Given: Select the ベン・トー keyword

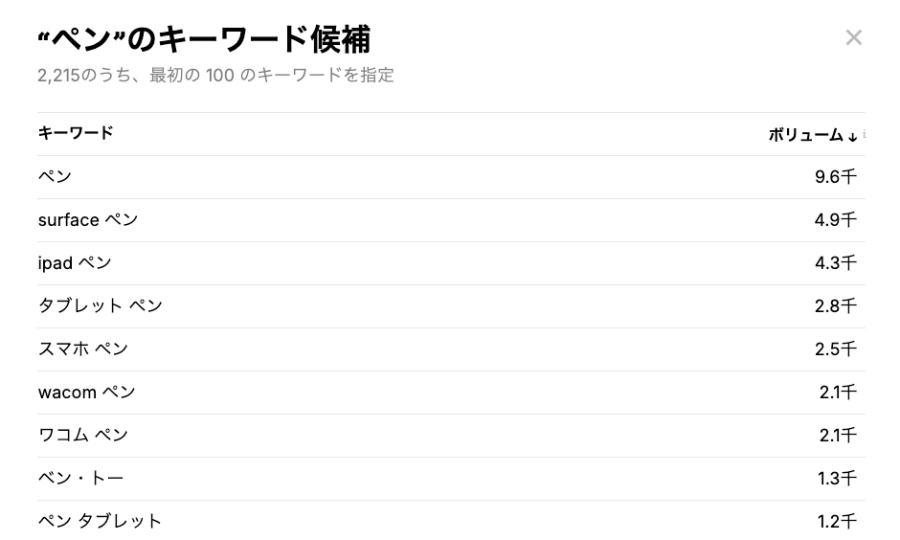Looking at the screenshot, I should (80, 478).
